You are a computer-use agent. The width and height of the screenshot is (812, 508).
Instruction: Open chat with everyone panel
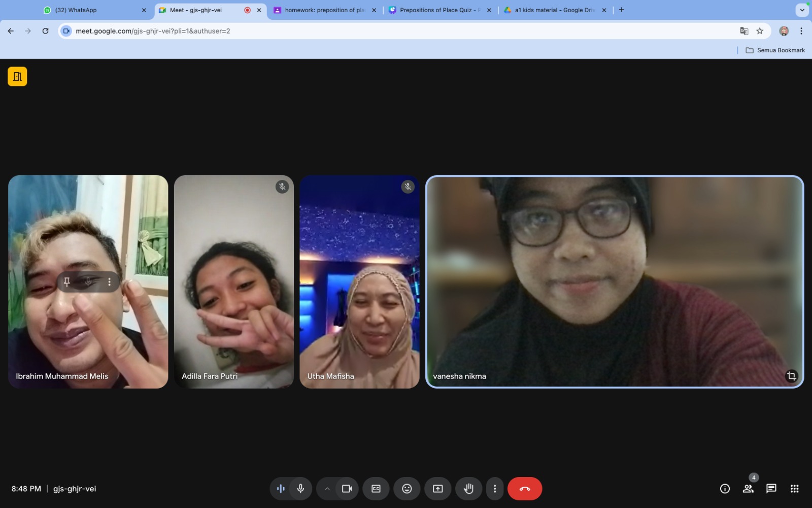pyautogui.click(x=771, y=489)
